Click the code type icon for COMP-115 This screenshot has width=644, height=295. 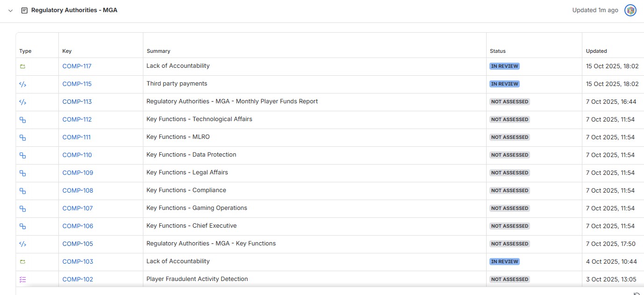coord(22,84)
